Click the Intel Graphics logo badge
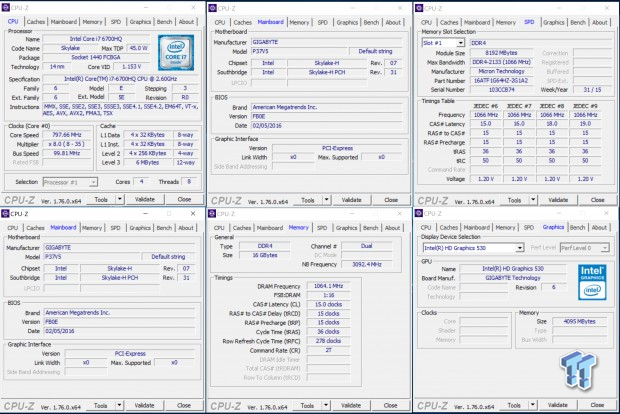This screenshot has width=620, height=414. pyautogui.click(x=592, y=282)
